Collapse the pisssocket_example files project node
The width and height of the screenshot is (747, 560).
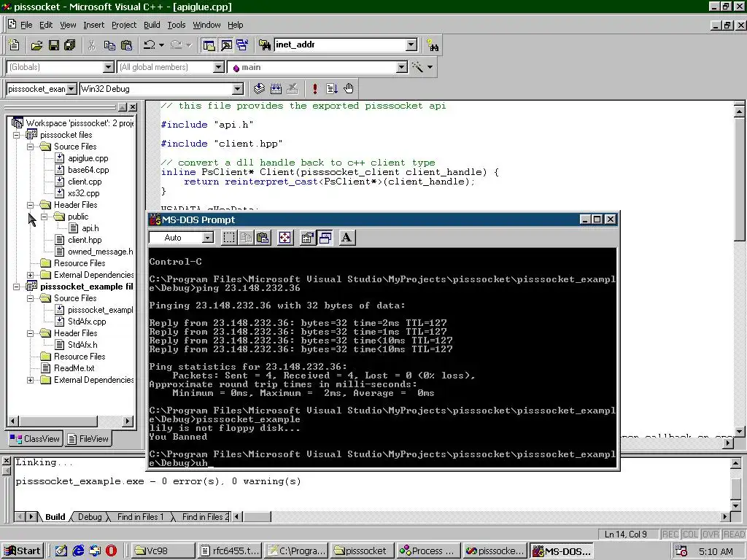pos(17,287)
